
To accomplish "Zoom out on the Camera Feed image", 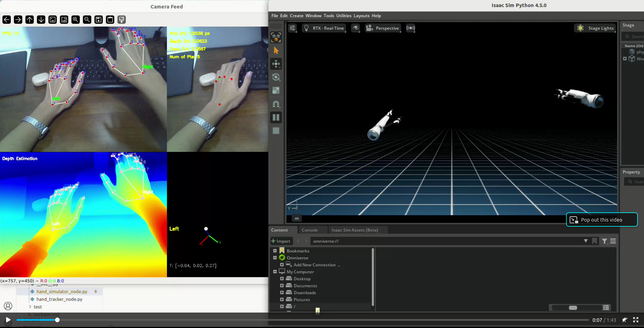I will (x=87, y=20).
